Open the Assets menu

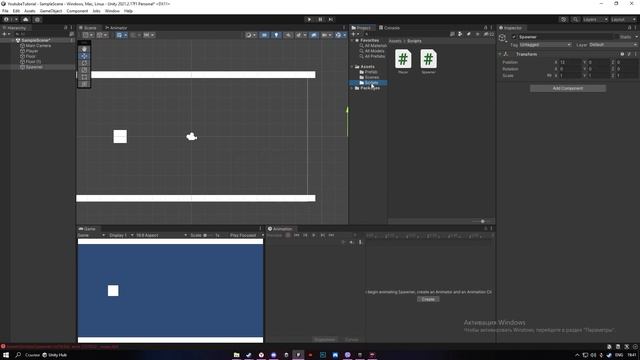pos(30,11)
